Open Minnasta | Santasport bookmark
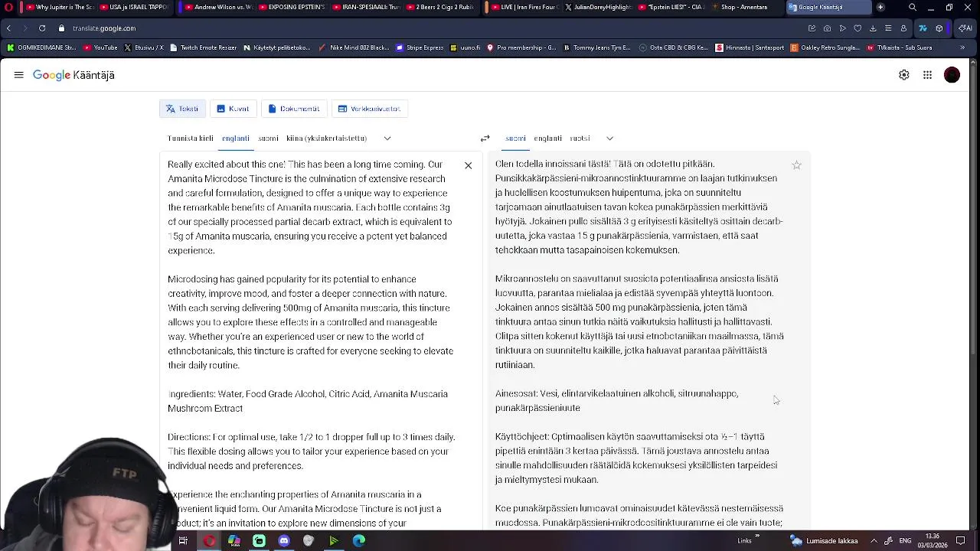Screen dimensions: 980x551 pos(750,47)
